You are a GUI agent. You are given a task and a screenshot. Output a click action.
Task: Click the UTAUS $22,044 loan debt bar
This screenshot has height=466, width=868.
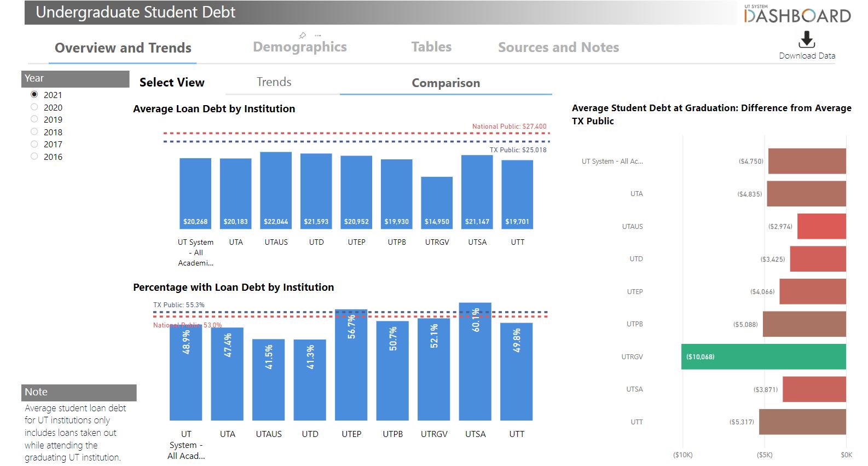(276, 191)
